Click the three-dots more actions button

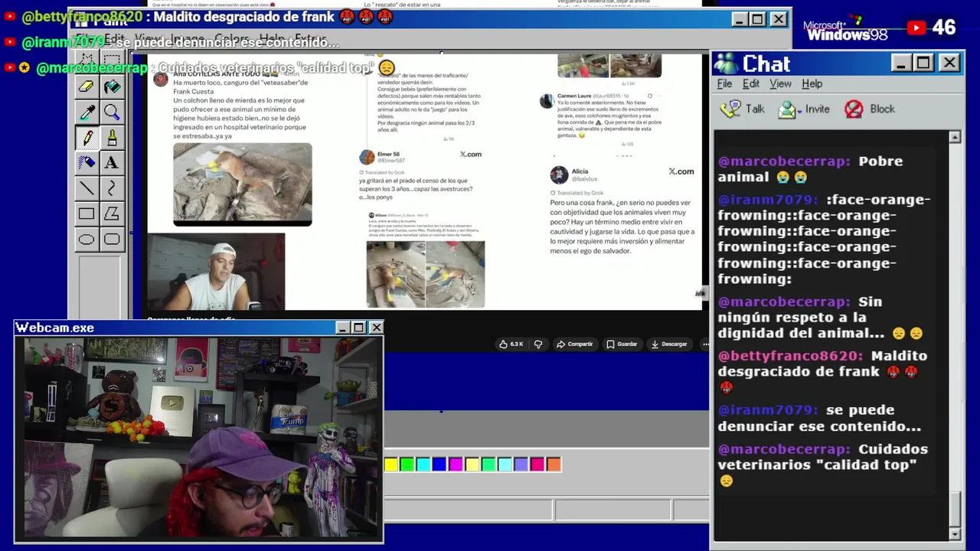coord(705,344)
